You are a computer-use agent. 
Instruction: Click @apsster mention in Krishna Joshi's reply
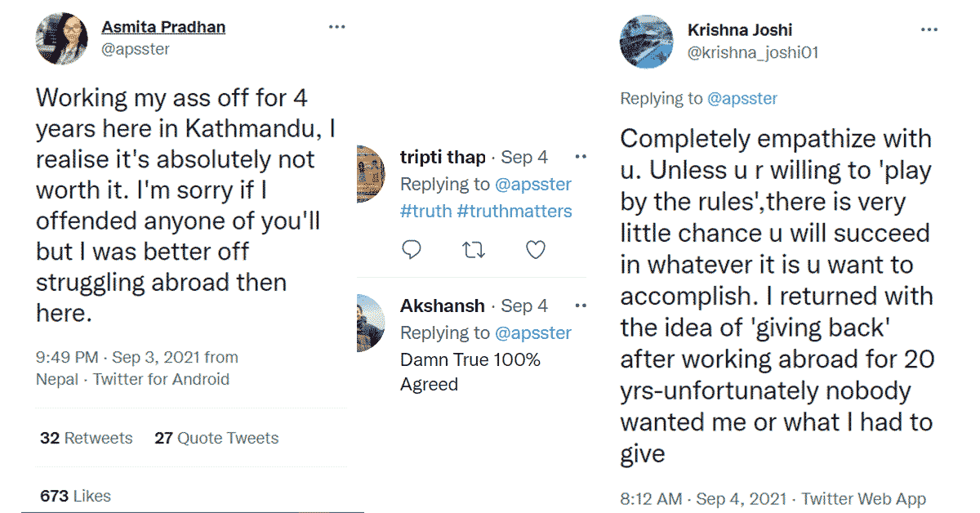[742, 99]
